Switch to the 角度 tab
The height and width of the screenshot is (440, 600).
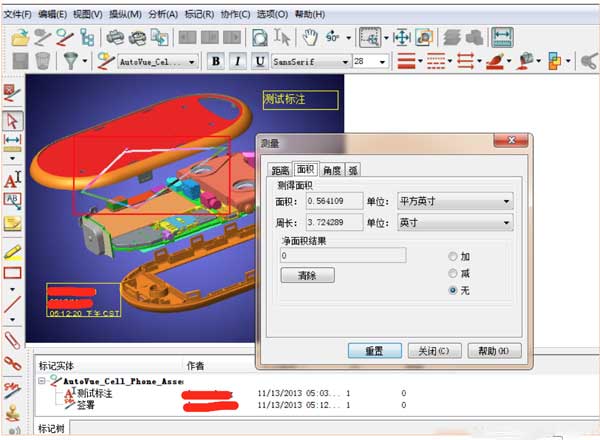pyautogui.click(x=332, y=170)
